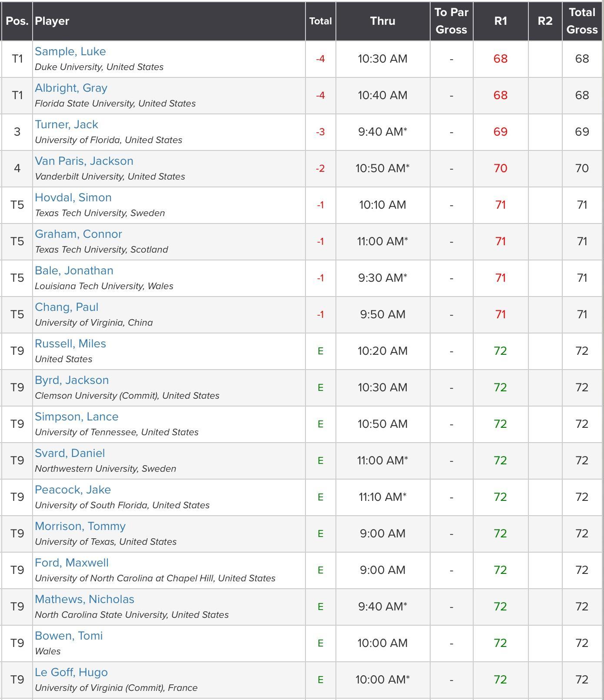View Connor Graham's profile

pos(78,234)
